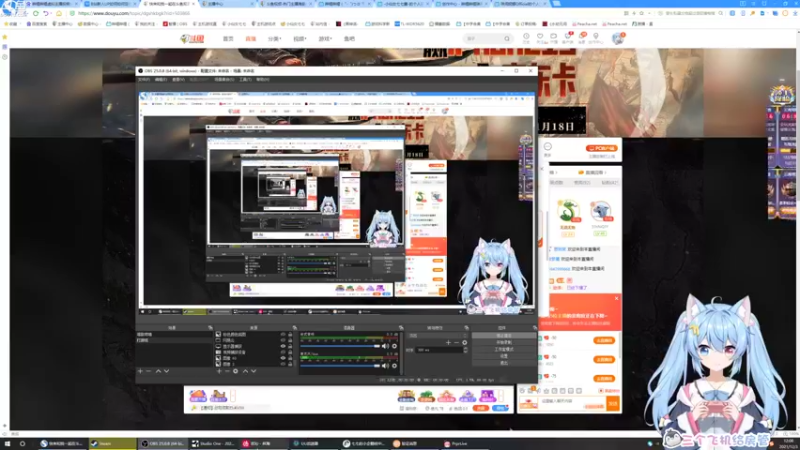
Task: Go to 首页 in Douyu navigation
Action: (x=228, y=39)
